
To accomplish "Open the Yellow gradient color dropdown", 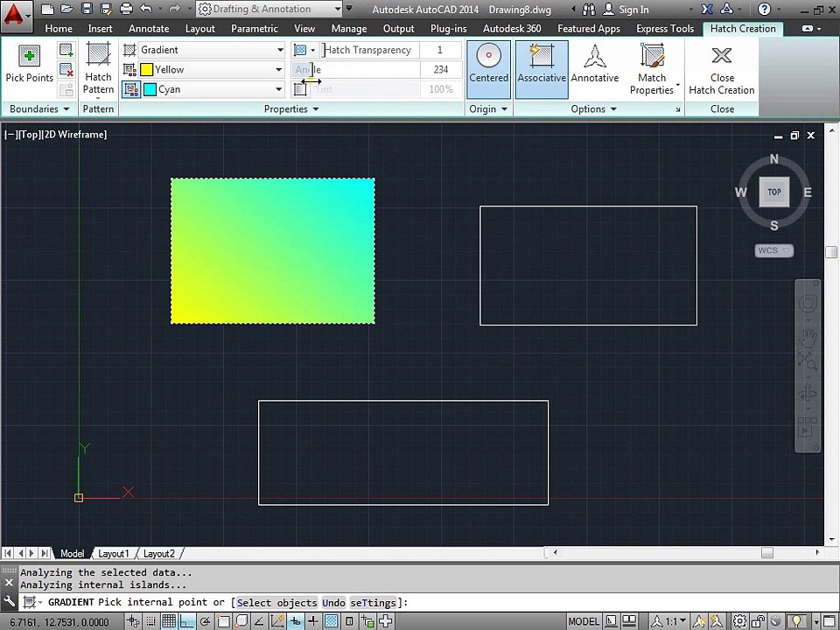I will (212, 69).
